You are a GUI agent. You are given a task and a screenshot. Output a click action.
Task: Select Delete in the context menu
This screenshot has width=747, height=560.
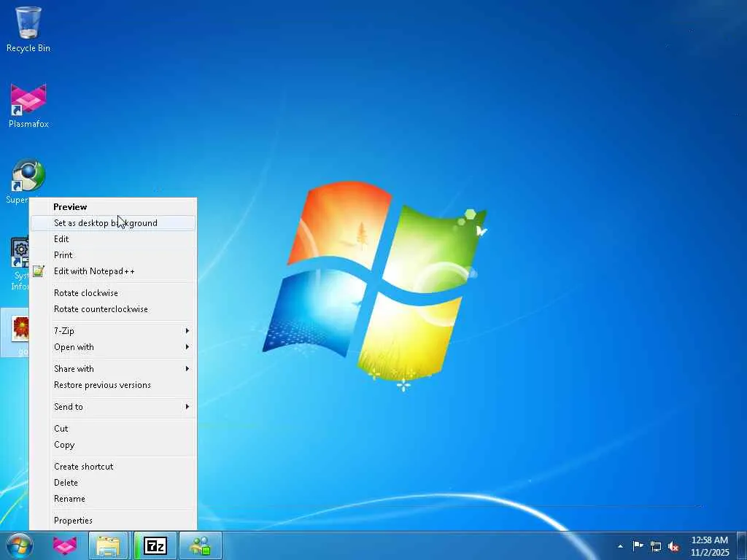[113, 483]
